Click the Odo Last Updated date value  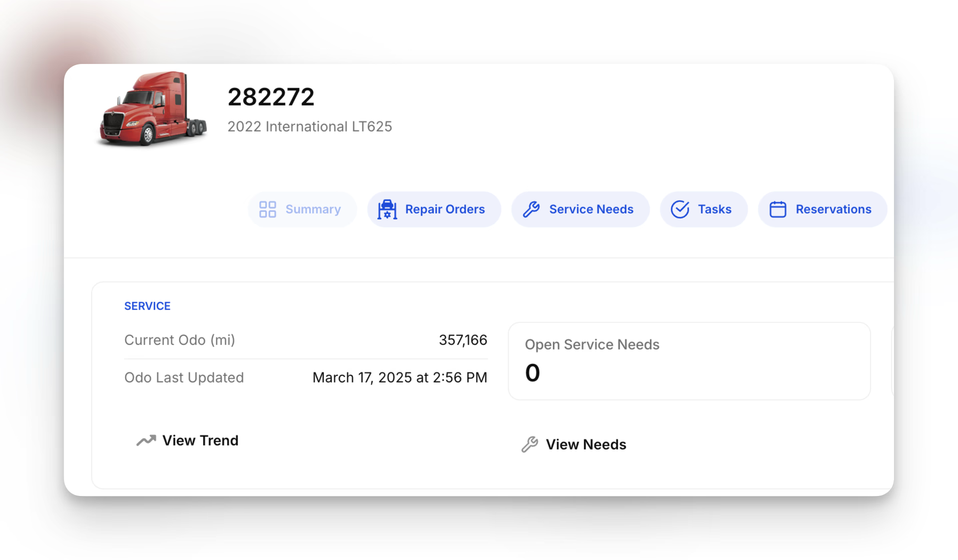coord(400,377)
